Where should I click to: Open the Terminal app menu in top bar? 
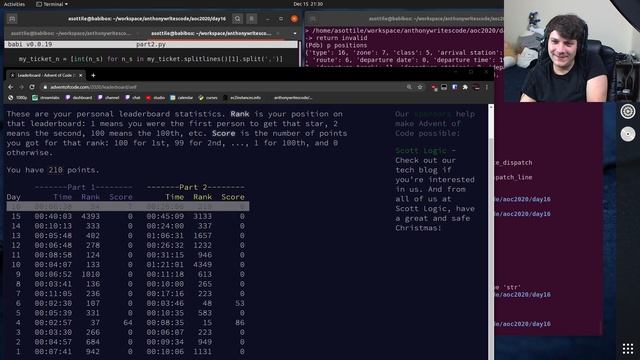click(52, 4)
